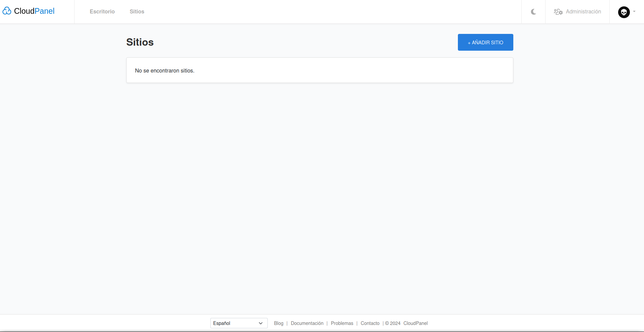
Task: Click the Sitios page heading
Action: tap(140, 42)
